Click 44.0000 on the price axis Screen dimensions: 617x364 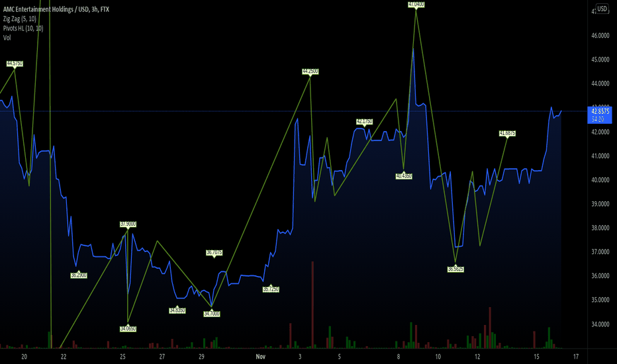tap(600, 83)
